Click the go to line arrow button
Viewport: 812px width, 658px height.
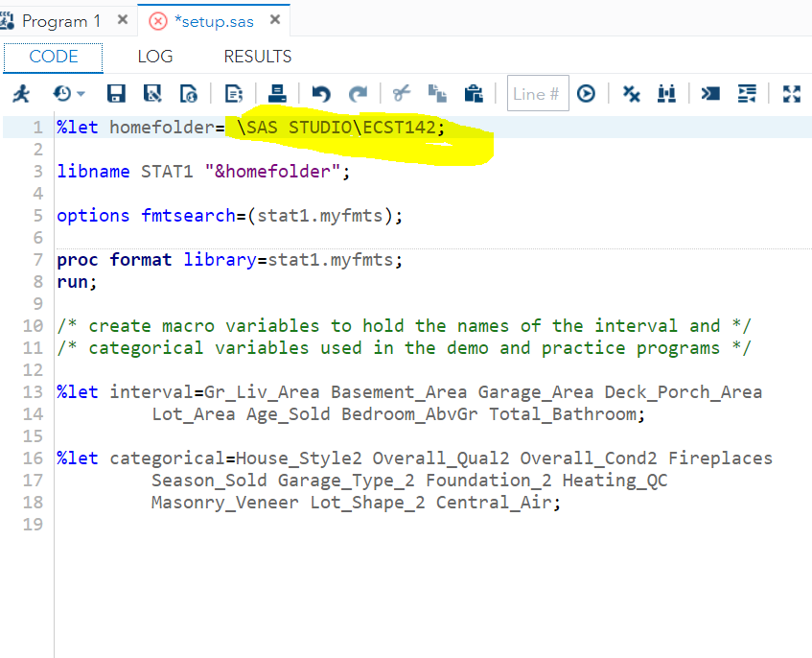pos(586,94)
